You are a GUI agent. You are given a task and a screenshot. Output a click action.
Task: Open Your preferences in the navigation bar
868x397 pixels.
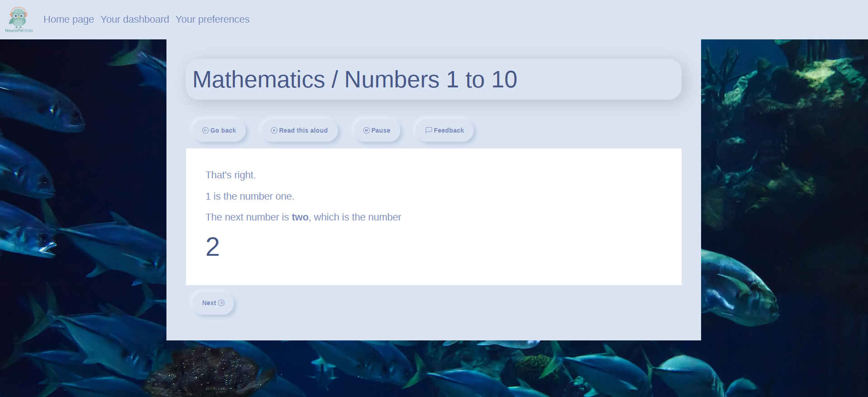click(x=212, y=19)
